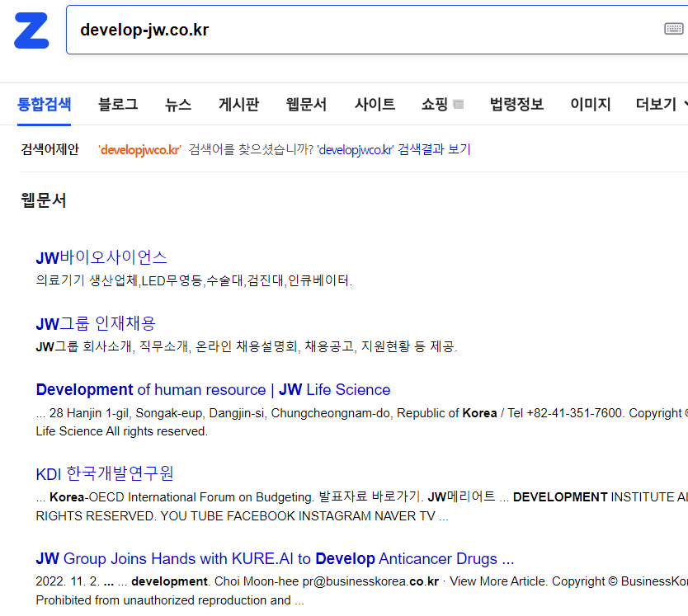Click the 2022. 11. 2. date snippet
The height and width of the screenshot is (616, 688).
click(x=362, y=590)
